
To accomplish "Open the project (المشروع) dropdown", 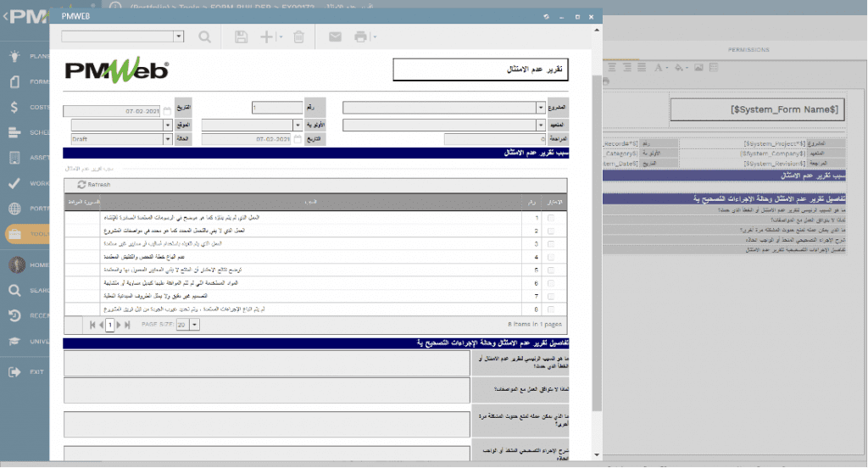I will 540,108.
